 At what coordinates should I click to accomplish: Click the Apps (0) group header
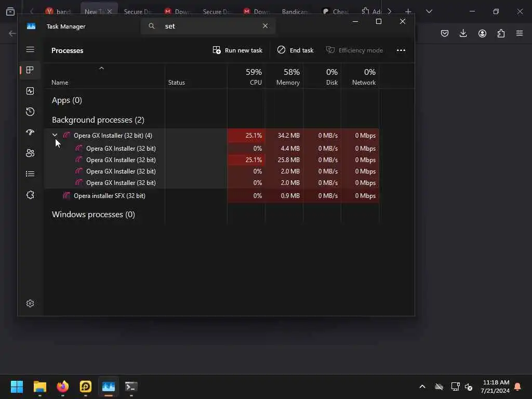(x=67, y=100)
